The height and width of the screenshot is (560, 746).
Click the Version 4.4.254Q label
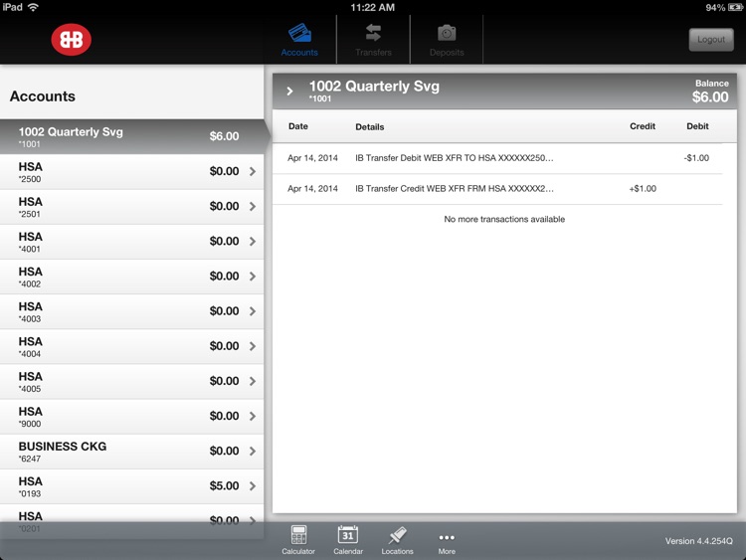(x=699, y=541)
